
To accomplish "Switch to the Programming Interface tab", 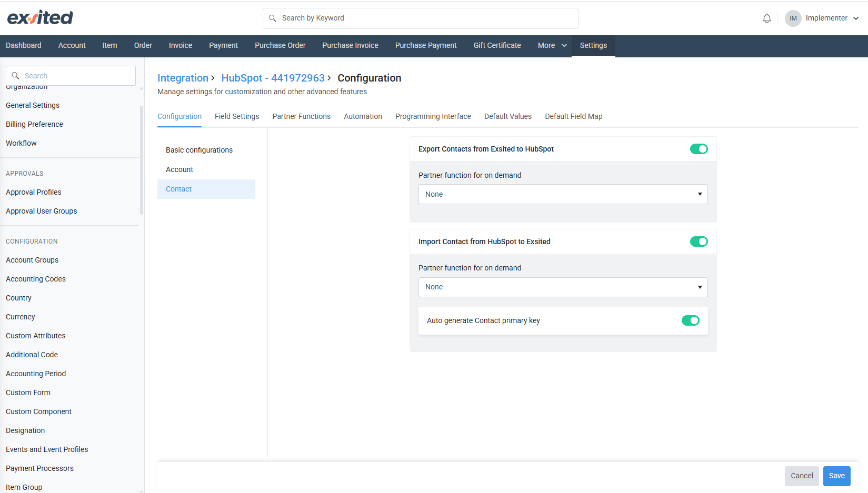I will (x=433, y=116).
